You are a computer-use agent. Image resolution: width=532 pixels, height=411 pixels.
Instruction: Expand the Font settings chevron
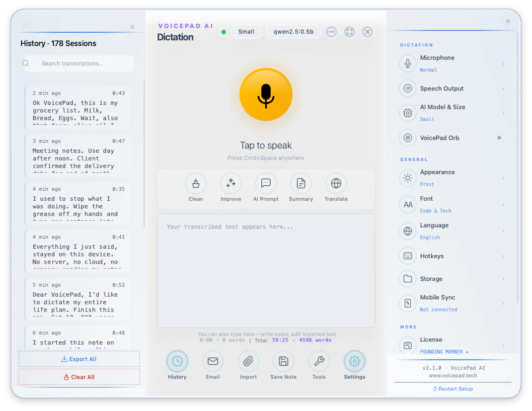coord(503,205)
